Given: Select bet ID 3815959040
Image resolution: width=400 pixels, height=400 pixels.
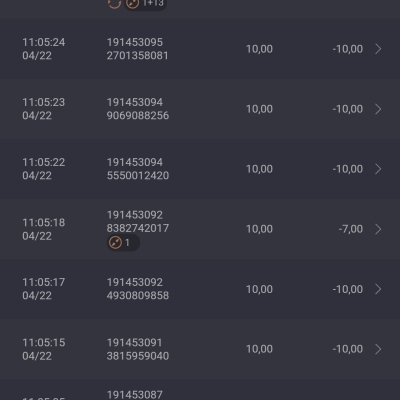Looking at the screenshot, I should [138, 356].
